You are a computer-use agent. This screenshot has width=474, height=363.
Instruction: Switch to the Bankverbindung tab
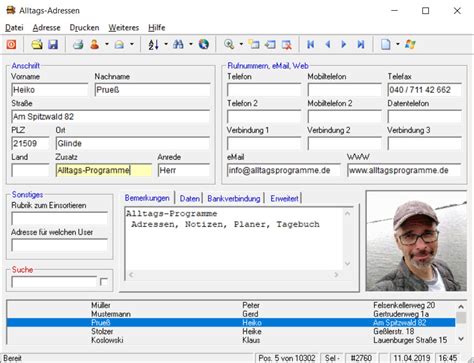pos(234,198)
